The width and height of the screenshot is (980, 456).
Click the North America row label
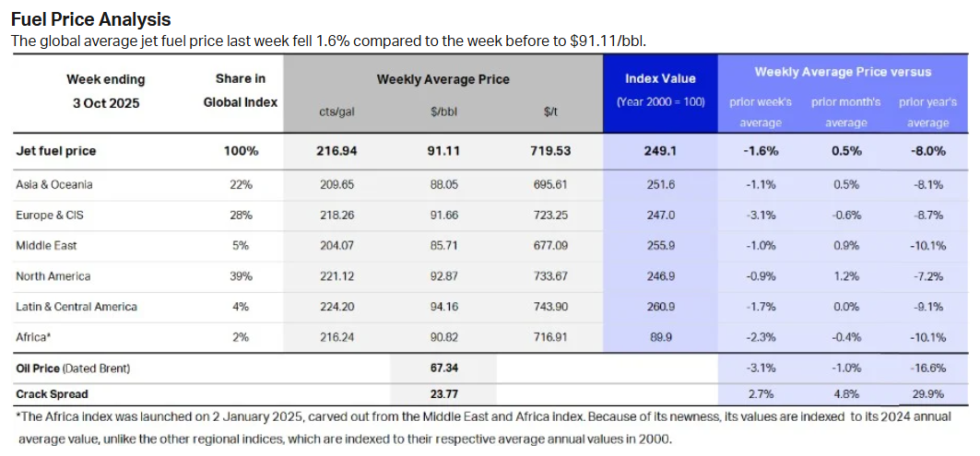click(53, 276)
